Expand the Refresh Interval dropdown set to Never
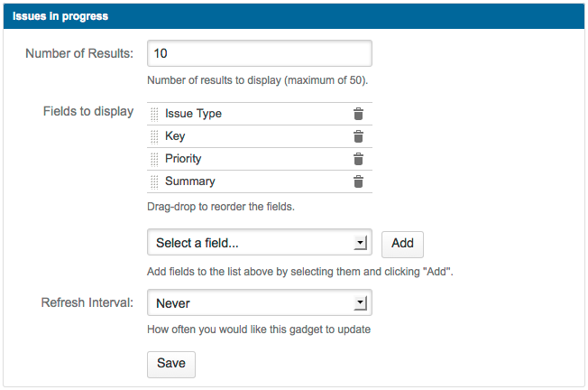The width and height of the screenshot is (588, 390). [259, 303]
